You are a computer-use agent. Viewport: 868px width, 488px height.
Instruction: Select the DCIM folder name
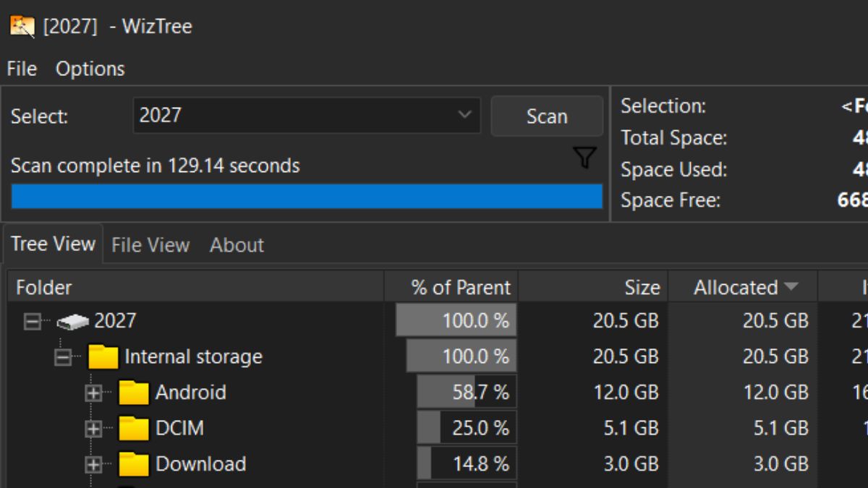click(x=180, y=429)
